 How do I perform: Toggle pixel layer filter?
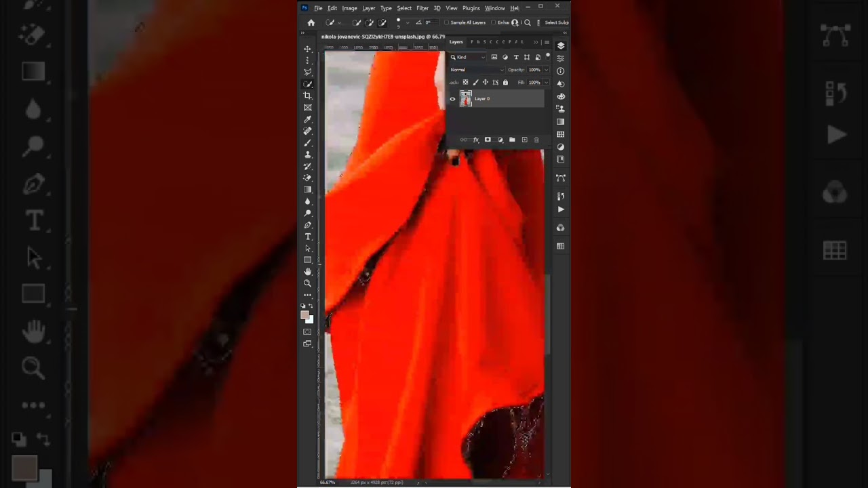[x=494, y=57]
